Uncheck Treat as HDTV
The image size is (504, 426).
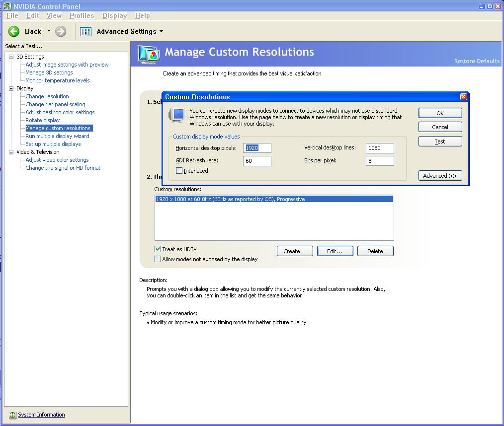point(158,249)
